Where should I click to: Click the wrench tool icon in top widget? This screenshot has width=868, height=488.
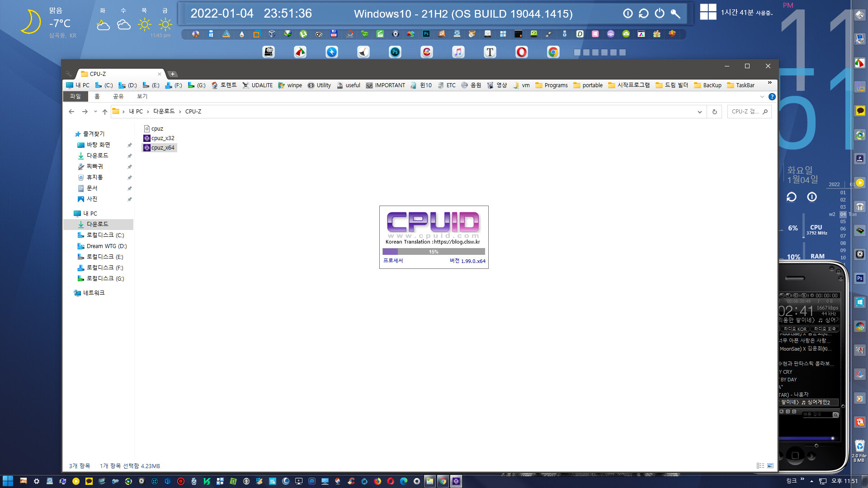click(x=675, y=14)
